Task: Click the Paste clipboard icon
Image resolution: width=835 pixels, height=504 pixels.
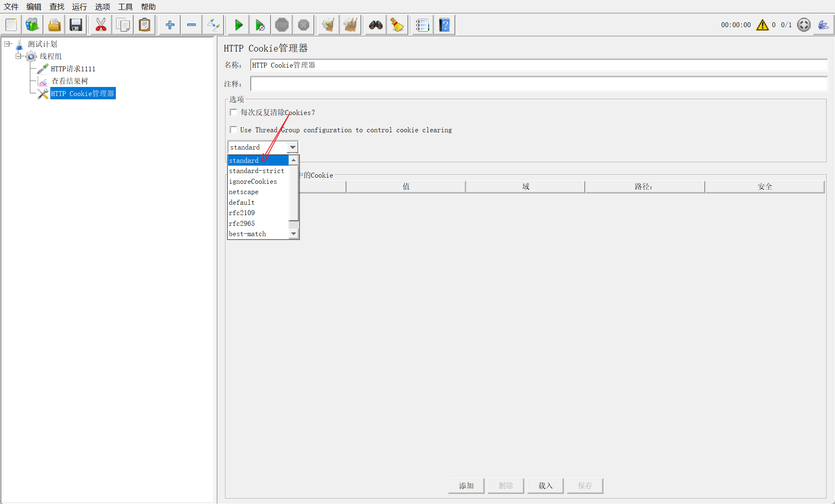Action: (145, 25)
